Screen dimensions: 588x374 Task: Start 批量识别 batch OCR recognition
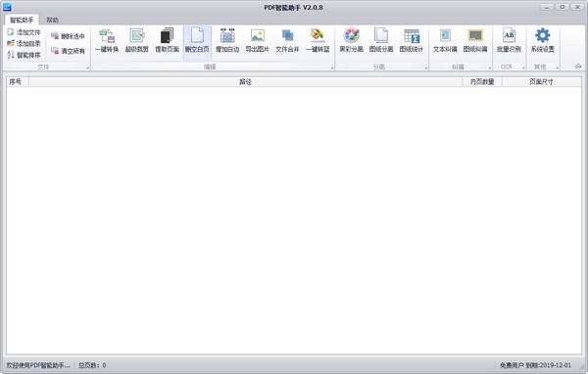pos(509,41)
